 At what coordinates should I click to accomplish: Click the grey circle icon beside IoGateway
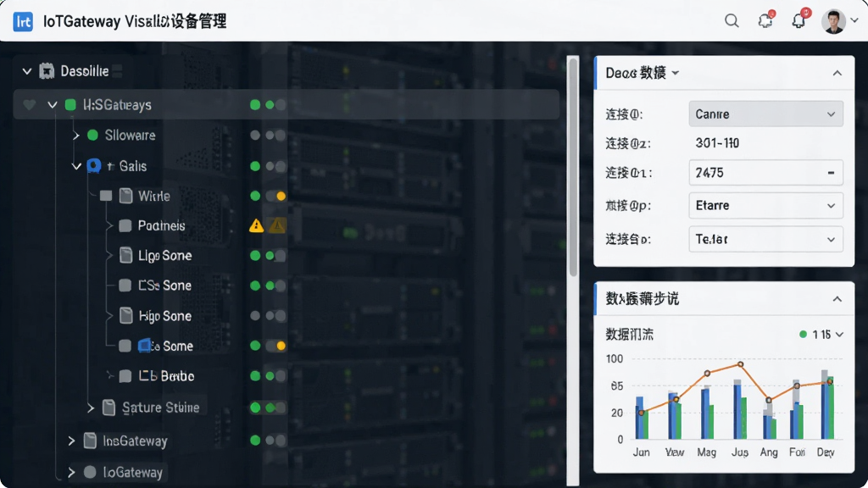point(90,472)
